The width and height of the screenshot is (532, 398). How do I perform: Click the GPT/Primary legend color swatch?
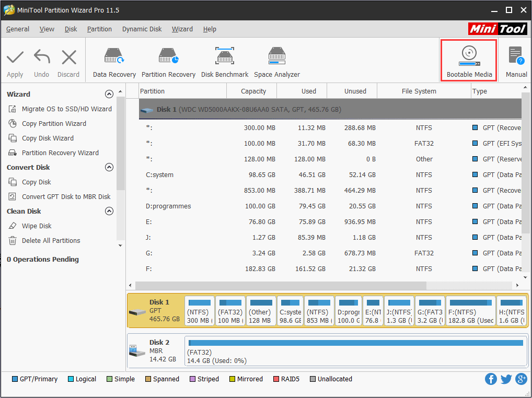click(15, 379)
